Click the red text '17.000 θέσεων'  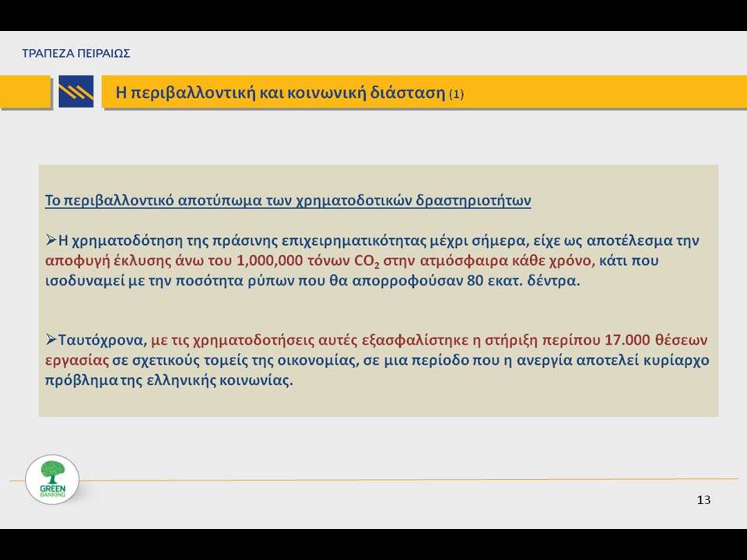tap(656, 340)
